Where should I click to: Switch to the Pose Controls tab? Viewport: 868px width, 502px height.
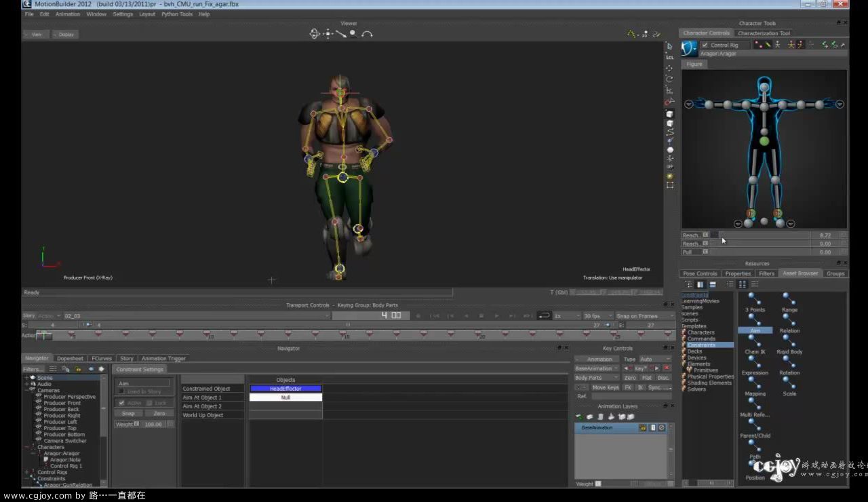tap(700, 273)
